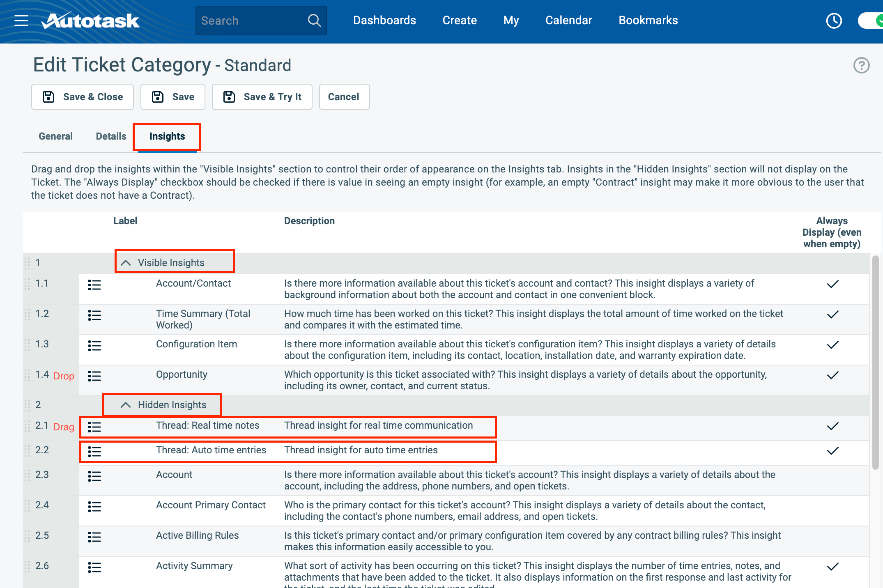Select the Insights tab
This screenshot has height=588, width=883.
167,136
